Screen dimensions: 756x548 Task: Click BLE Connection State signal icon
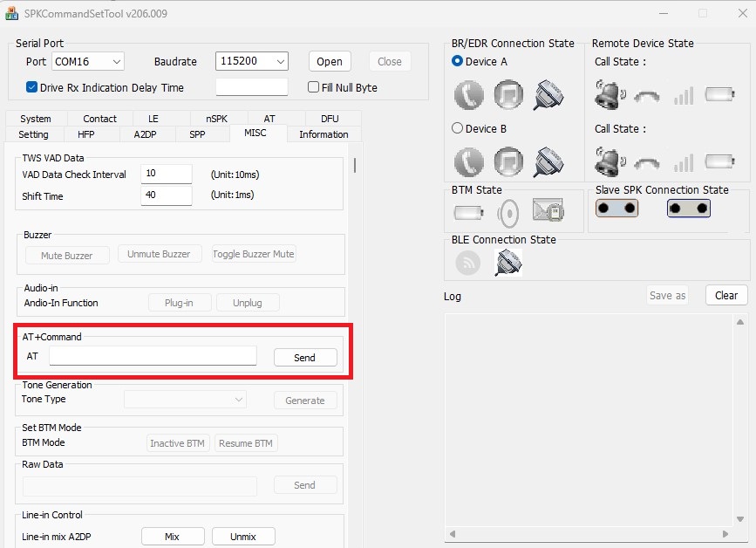pyautogui.click(x=467, y=263)
